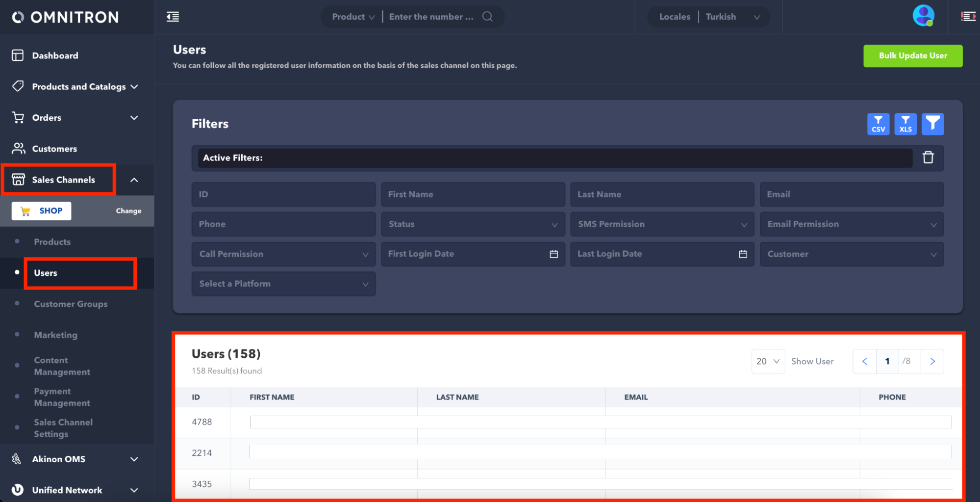The height and width of the screenshot is (502, 980).
Task: Open the Select a Platform dropdown
Action: click(x=283, y=284)
